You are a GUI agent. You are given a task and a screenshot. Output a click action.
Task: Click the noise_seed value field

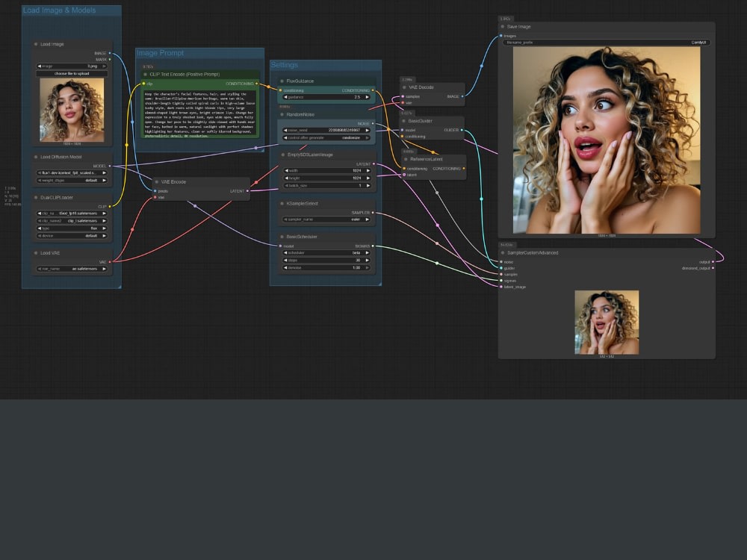(x=327, y=131)
